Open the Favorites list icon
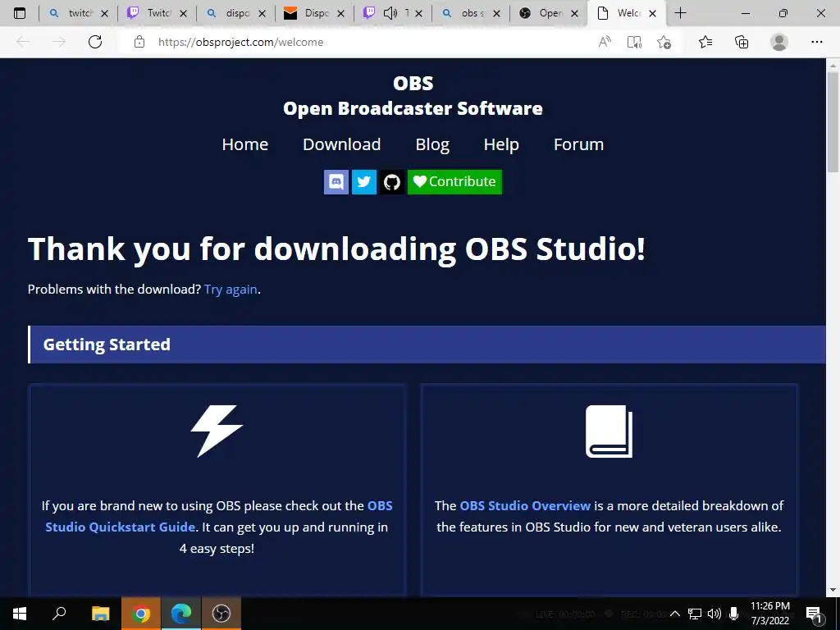Viewport: 840px width, 630px height. click(x=705, y=42)
